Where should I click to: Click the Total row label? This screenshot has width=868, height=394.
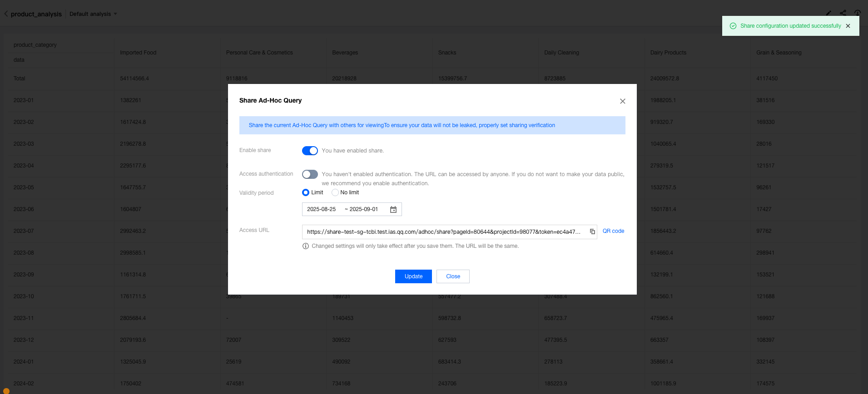pos(20,79)
